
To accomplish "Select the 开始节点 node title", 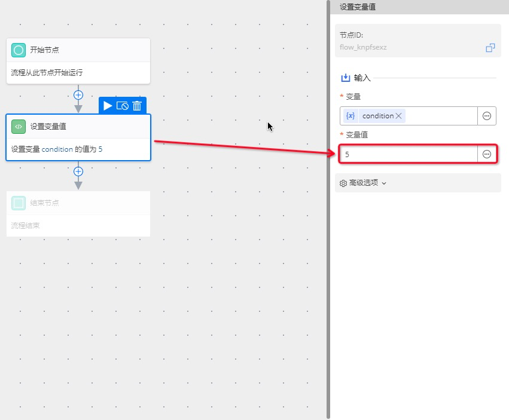I will (x=44, y=50).
